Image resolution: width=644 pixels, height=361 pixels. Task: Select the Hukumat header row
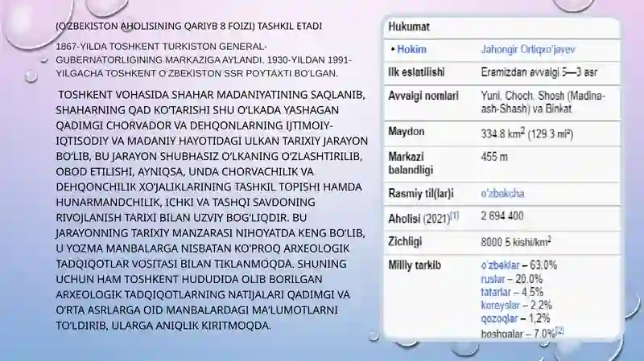click(502, 27)
